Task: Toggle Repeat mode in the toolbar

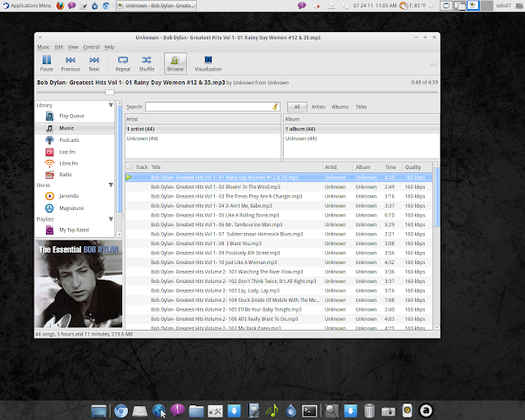Action: click(x=123, y=63)
